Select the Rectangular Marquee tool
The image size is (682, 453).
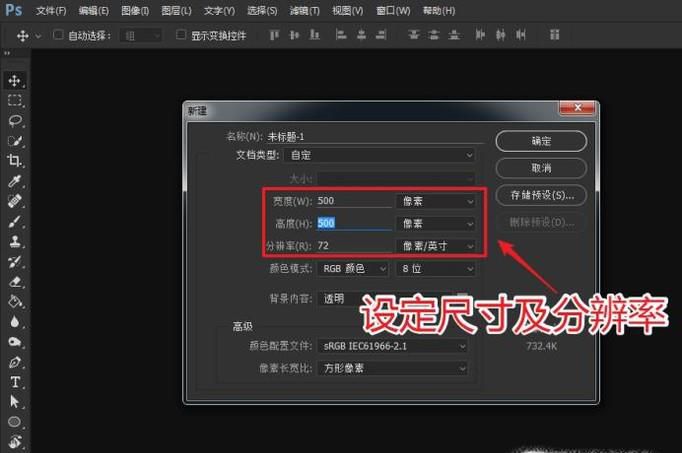[x=15, y=100]
